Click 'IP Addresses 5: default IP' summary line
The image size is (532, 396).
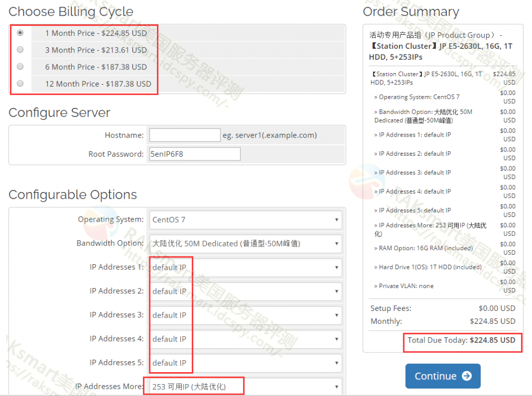(413, 210)
